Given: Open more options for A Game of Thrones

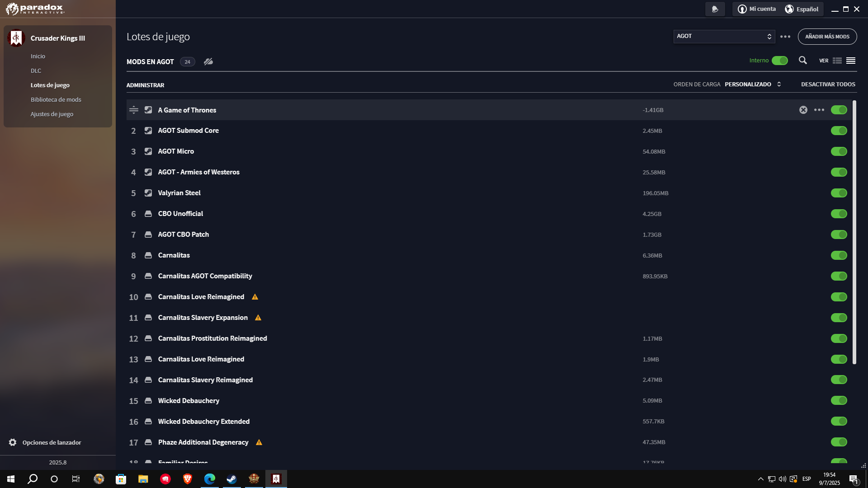Looking at the screenshot, I should [819, 110].
